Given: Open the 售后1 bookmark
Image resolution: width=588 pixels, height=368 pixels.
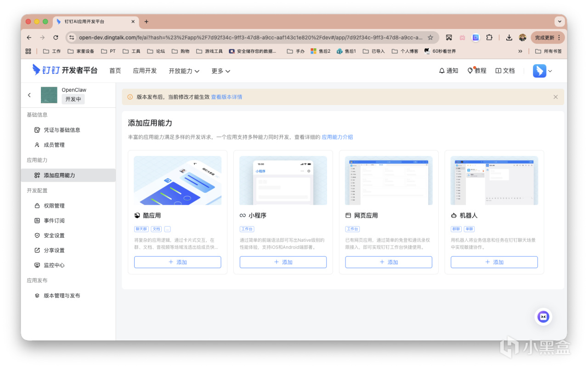Looking at the screenshot, I should (x=346, y=51).
